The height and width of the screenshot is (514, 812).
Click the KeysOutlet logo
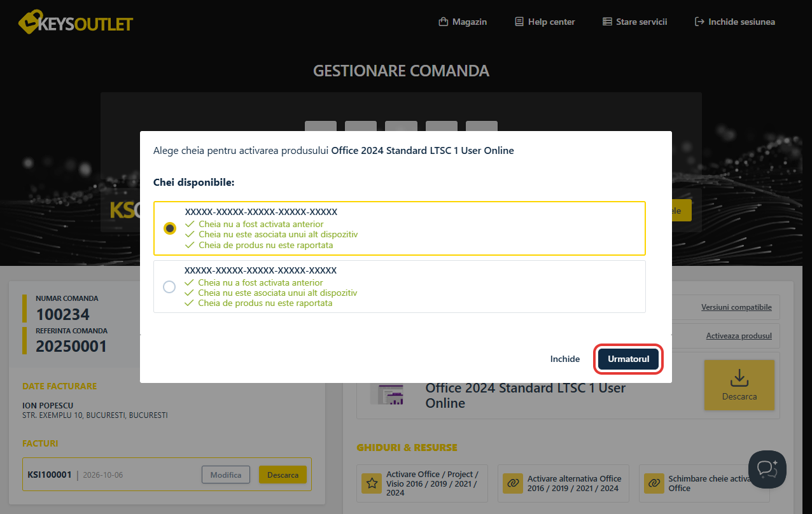coord(76,22)
